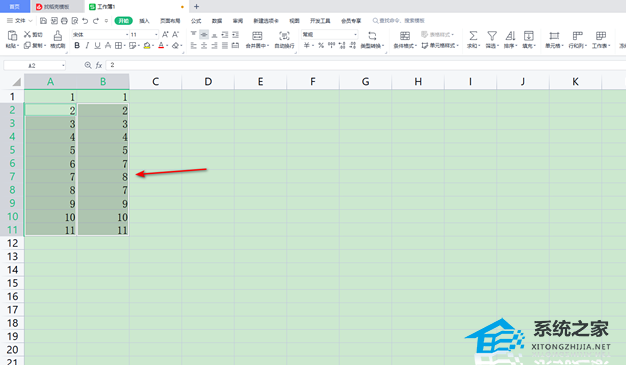Click the Paste icon
Image resolution: width=626 pixels, height=365 pixels.
[12, 36]
